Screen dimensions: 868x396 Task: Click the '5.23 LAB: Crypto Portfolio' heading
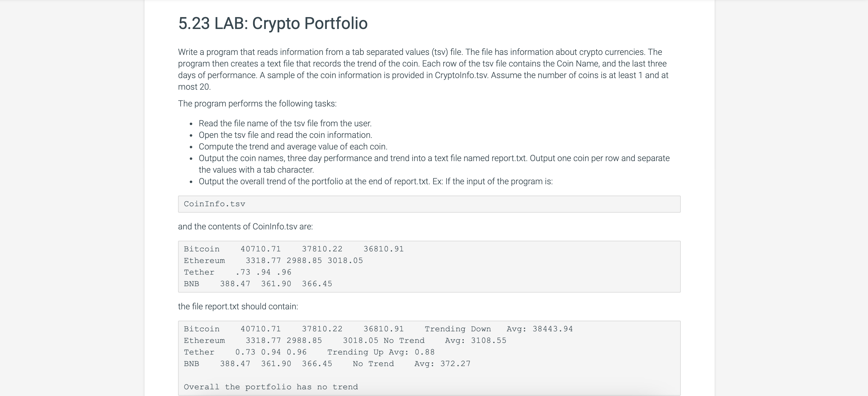[x=273, y=23]
